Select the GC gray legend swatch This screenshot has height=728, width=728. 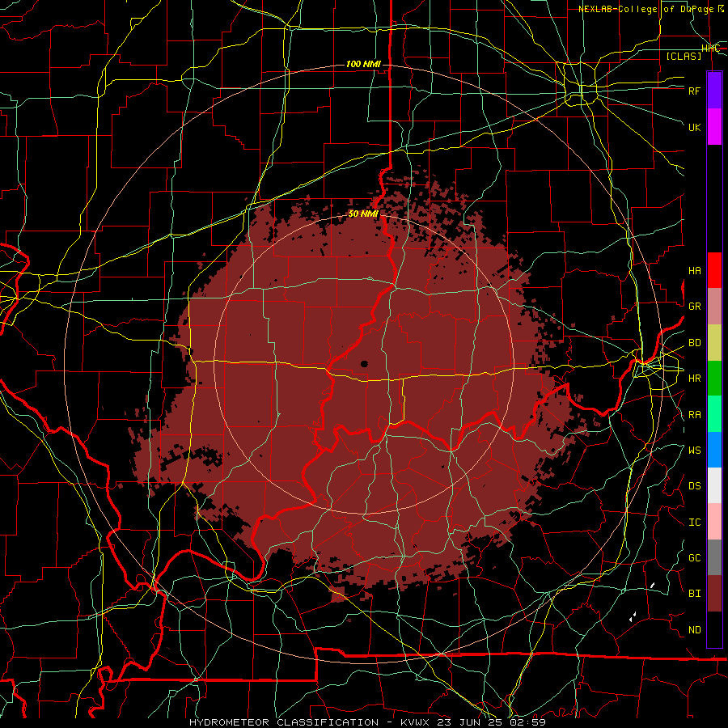714,557
